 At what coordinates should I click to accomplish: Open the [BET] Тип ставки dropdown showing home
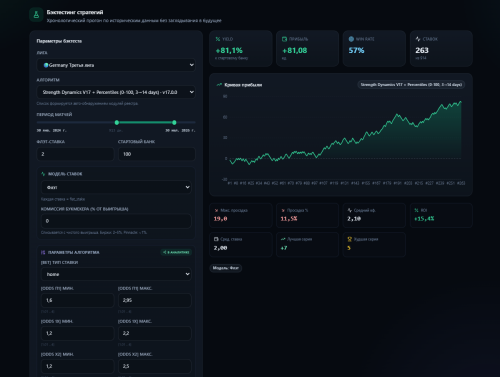coord(116,274)
